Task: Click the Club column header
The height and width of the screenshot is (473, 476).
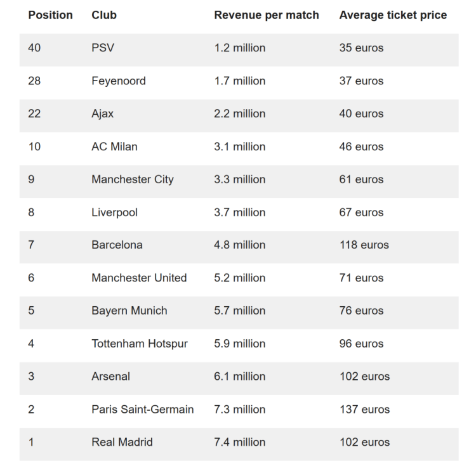Action: pos(104,15)
